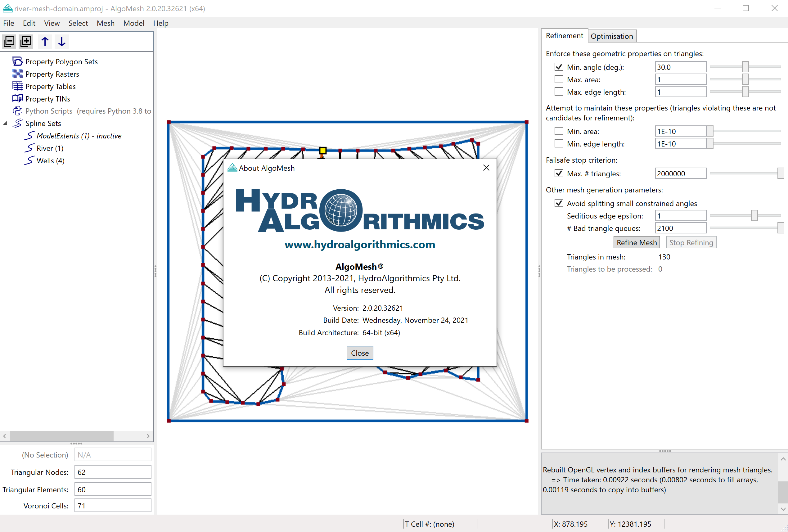The height and width of the screenshot is (532, 788).
Task: Click the Property TINs icon
Action: [x=18, y=99]
